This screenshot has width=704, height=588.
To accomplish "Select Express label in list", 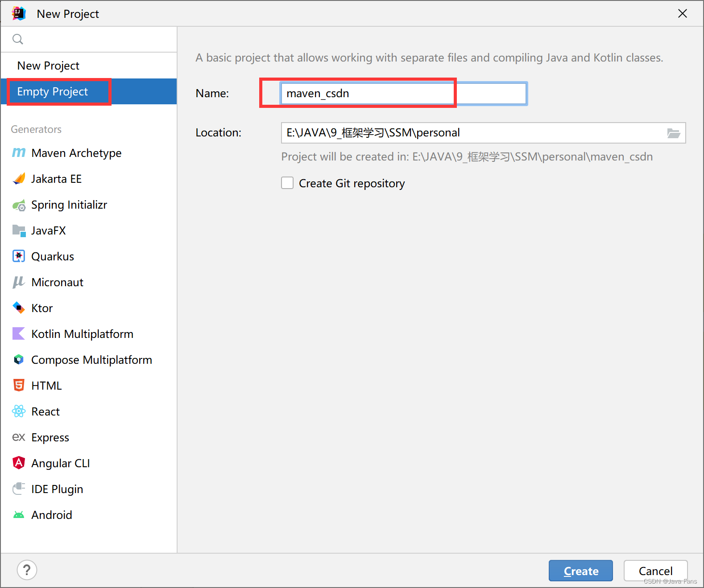I will click(x=50, y=438).
